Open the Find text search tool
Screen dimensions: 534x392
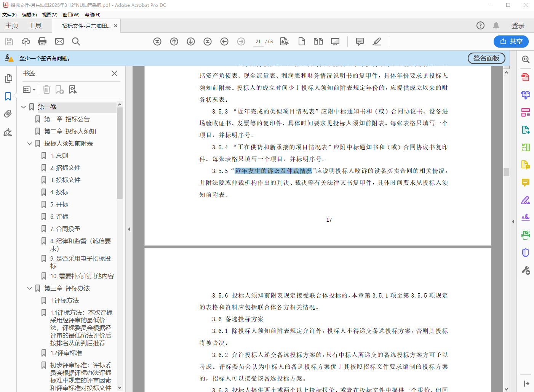pyautogui.click(x=76, y=42)
